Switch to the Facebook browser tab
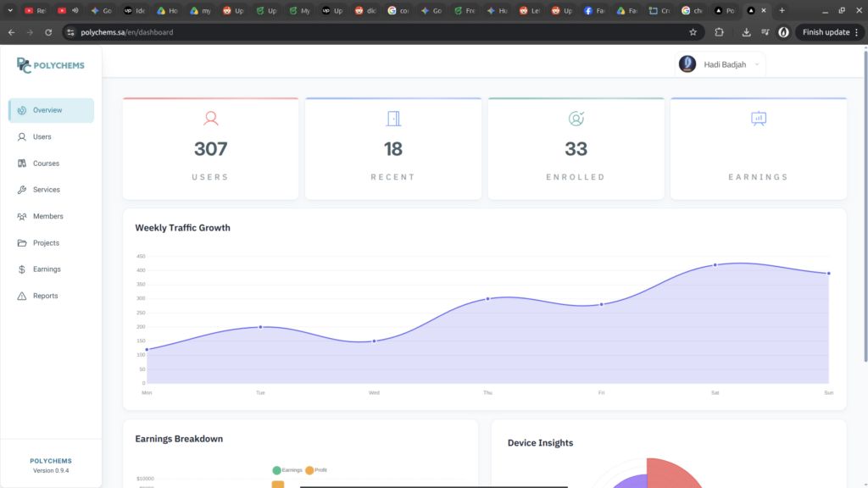Image resolution: width=868 pixels, height=488 pixels. [x=595, y=10]
